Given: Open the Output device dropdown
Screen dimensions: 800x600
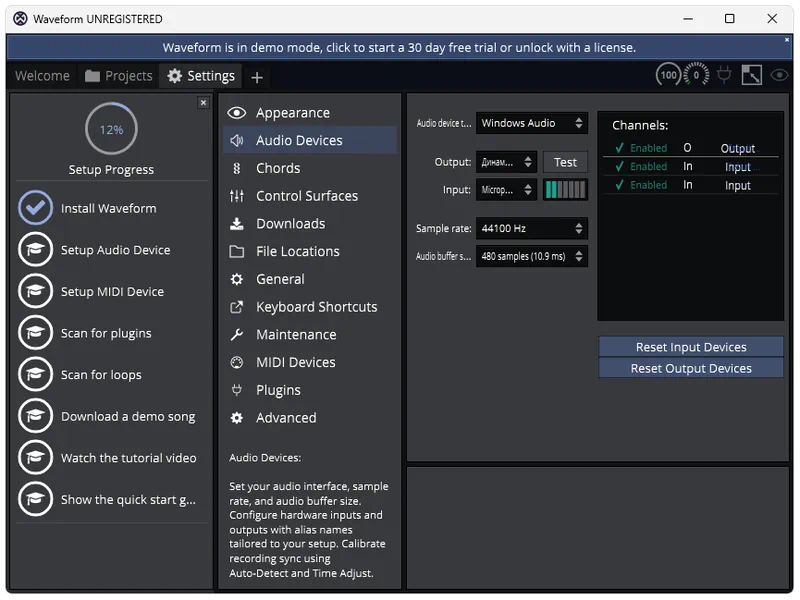Looking at the screenshot, I should [506, 162].
